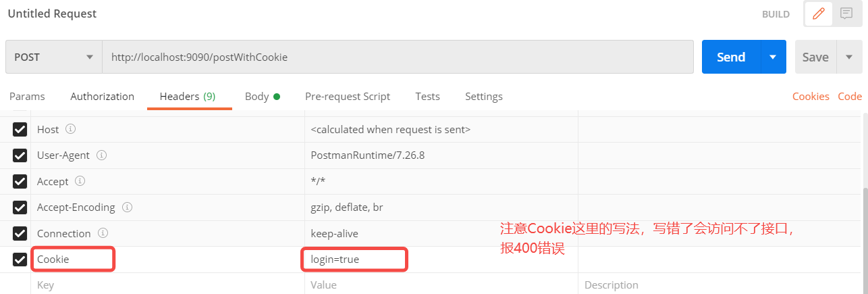Open the Pre-request Script tab
This screenshot has width=868, height=294.
click(x=348, y=97)
